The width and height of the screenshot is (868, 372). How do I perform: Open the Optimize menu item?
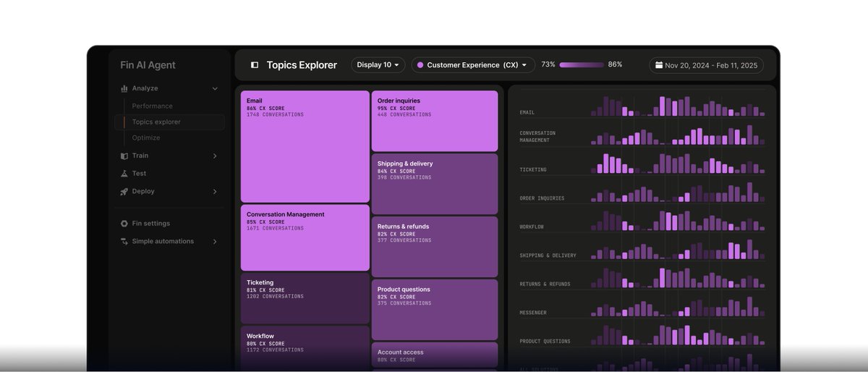[146, 138]
